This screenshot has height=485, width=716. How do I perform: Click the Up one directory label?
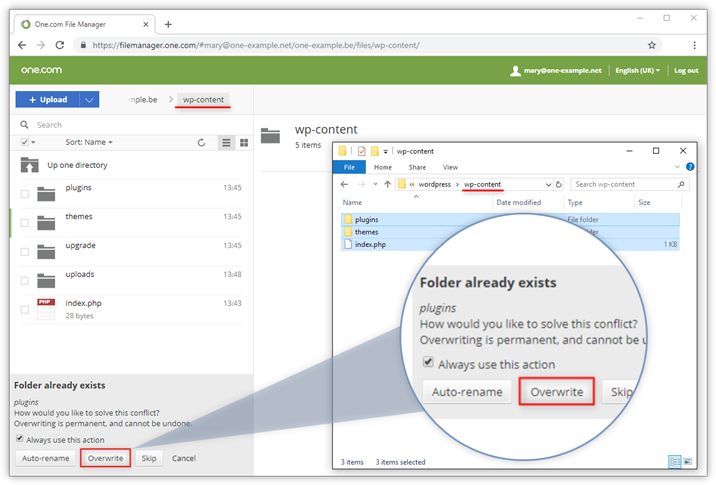tap(77, 165)
